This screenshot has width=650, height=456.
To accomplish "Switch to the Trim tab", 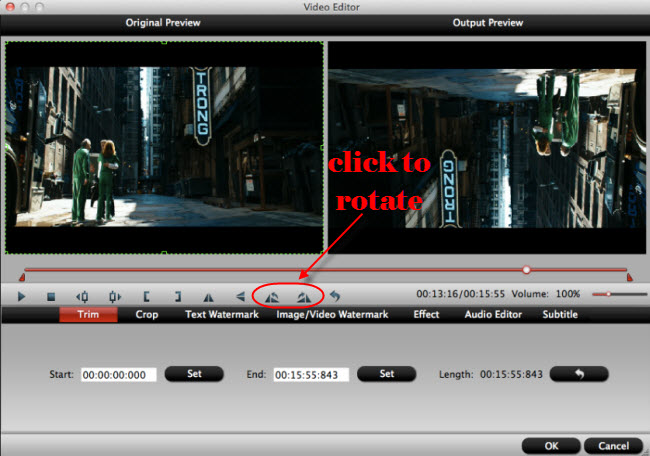I will [88, 314].
